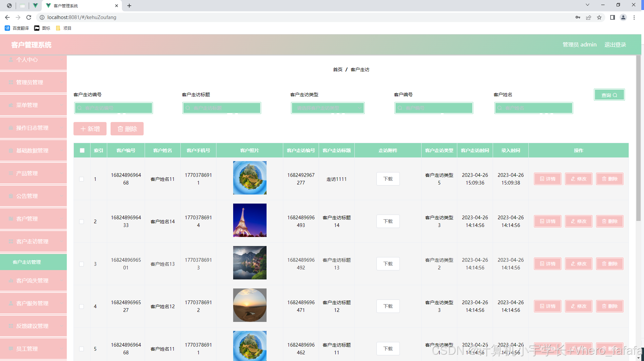Expand the 客户管理 sidebar menu

click(x=33, y=219)
